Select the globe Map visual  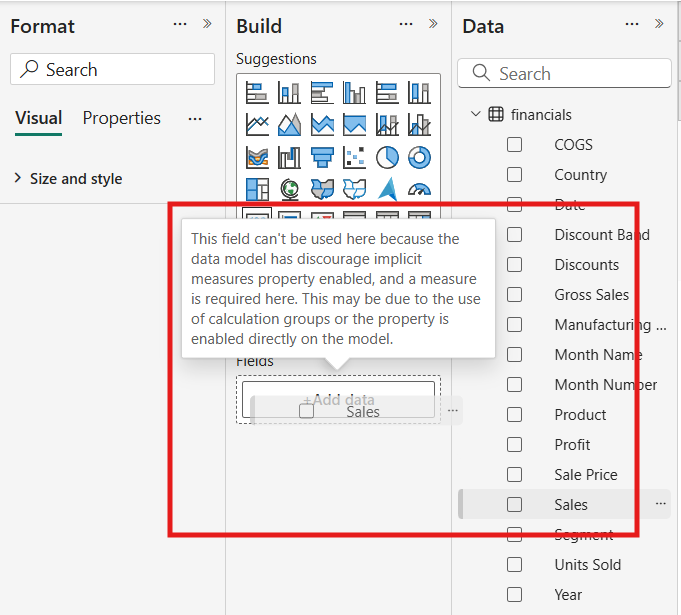[289, 189]
